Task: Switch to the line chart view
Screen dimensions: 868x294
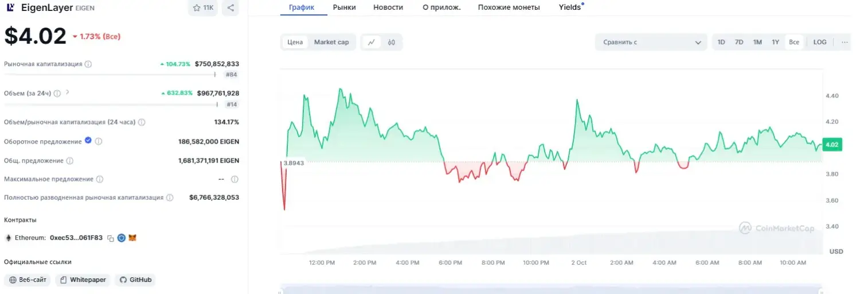Action: (x=372, y=42)
